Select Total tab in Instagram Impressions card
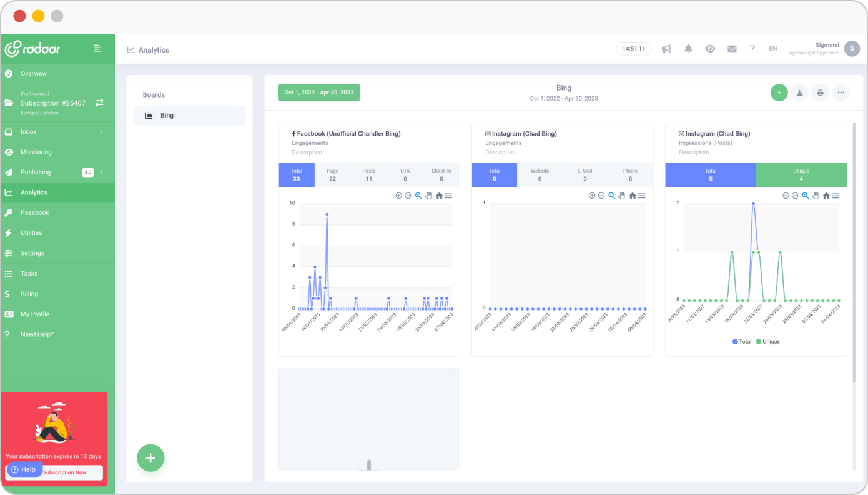 point(711,175)
